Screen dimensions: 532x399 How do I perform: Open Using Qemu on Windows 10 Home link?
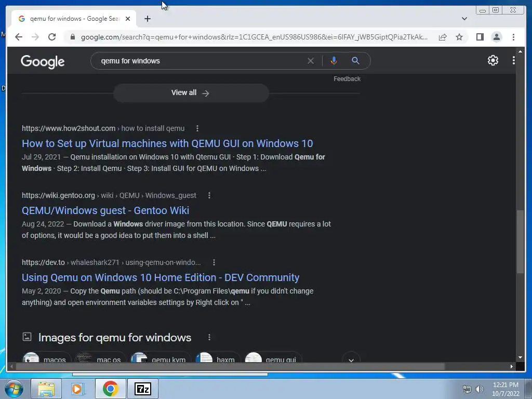click(161, 277)
